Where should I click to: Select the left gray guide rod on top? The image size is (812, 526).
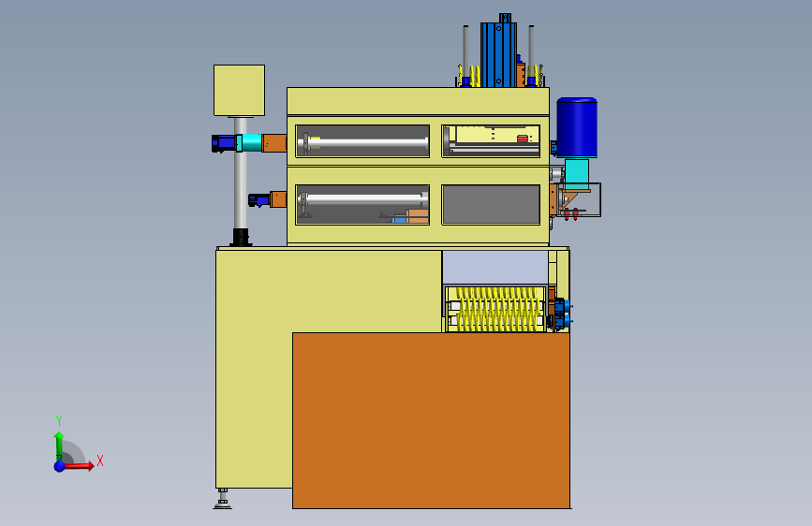(465, 51)
